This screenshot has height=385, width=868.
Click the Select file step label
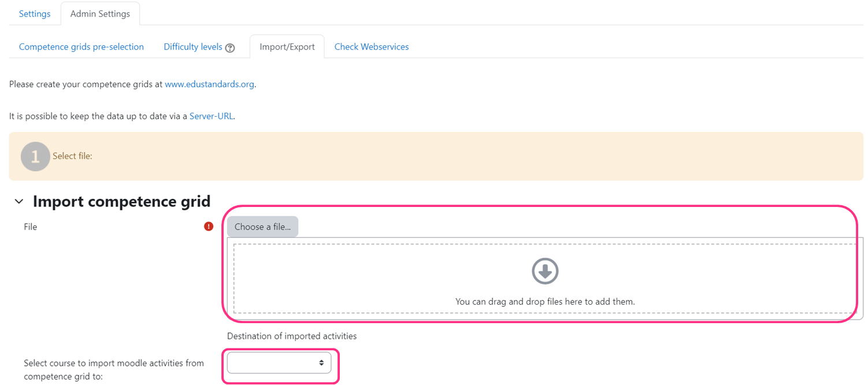[72, 156]
